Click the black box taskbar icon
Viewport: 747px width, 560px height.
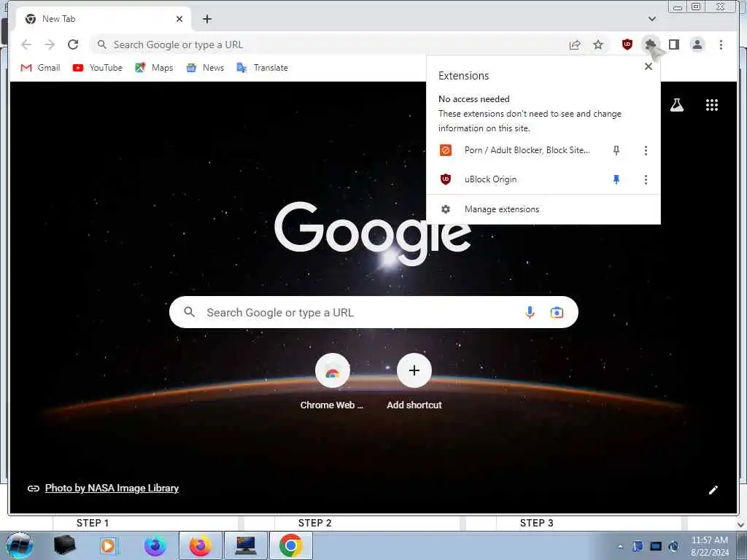pyautogui.click(x=64, y=545)
